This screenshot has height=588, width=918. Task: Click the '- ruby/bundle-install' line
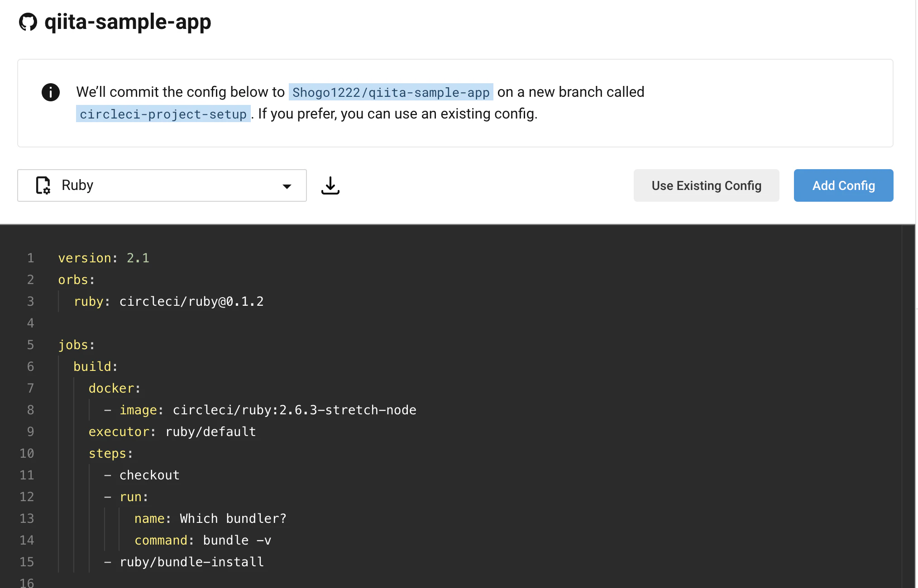point(184,562)
